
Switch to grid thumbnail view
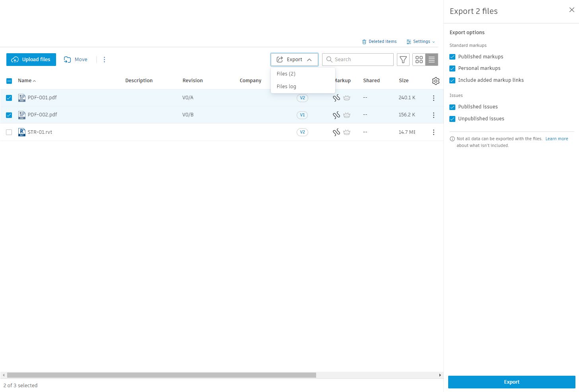419,60
